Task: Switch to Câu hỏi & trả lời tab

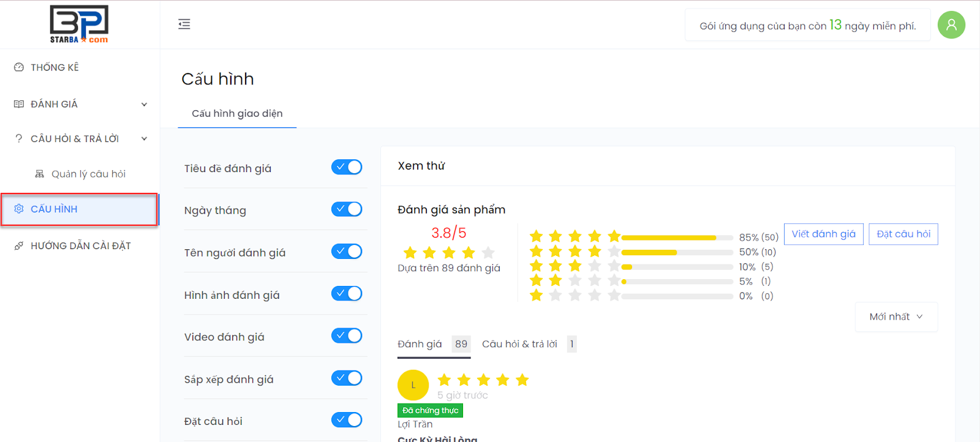Action: coord(519,344)
